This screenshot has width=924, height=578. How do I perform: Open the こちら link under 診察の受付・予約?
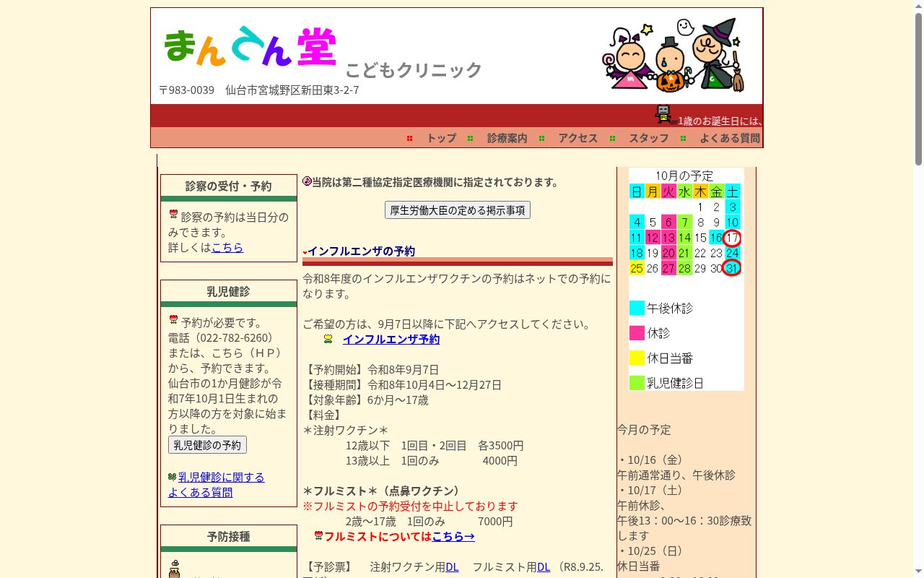pyautogui.click(x=227, y=247)
